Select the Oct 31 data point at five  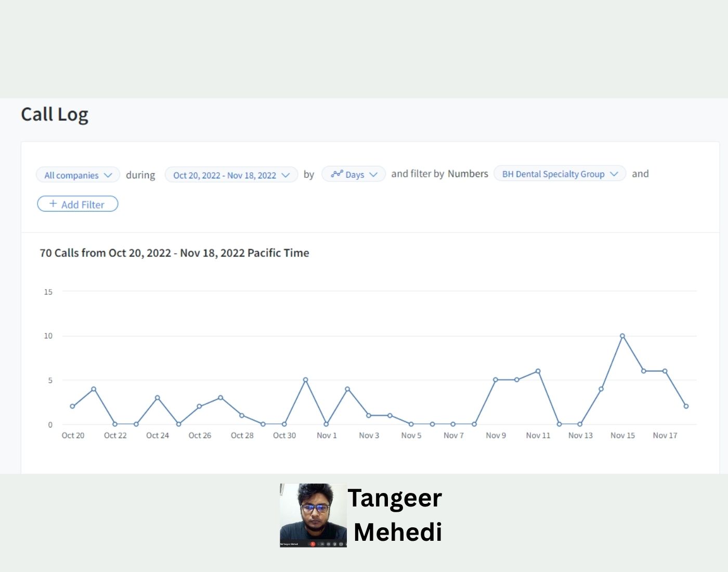click(305, 380)
